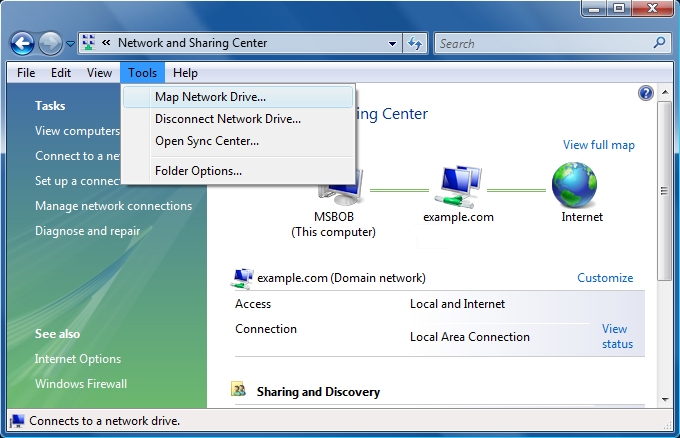This screenshot has width=680, height=438.
Task: Click the 'example.com (Domain network)' label
Action: (341, 278)
